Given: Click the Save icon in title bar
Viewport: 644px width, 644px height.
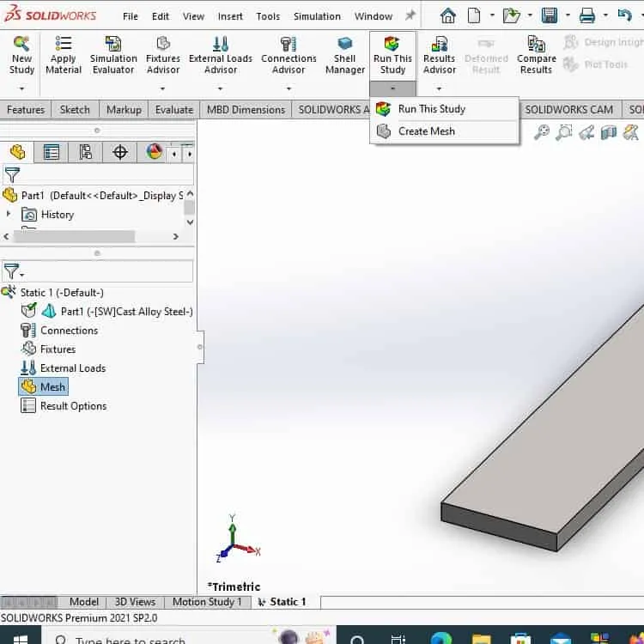Looking at the screenshot, I should (x=550, y=15).
